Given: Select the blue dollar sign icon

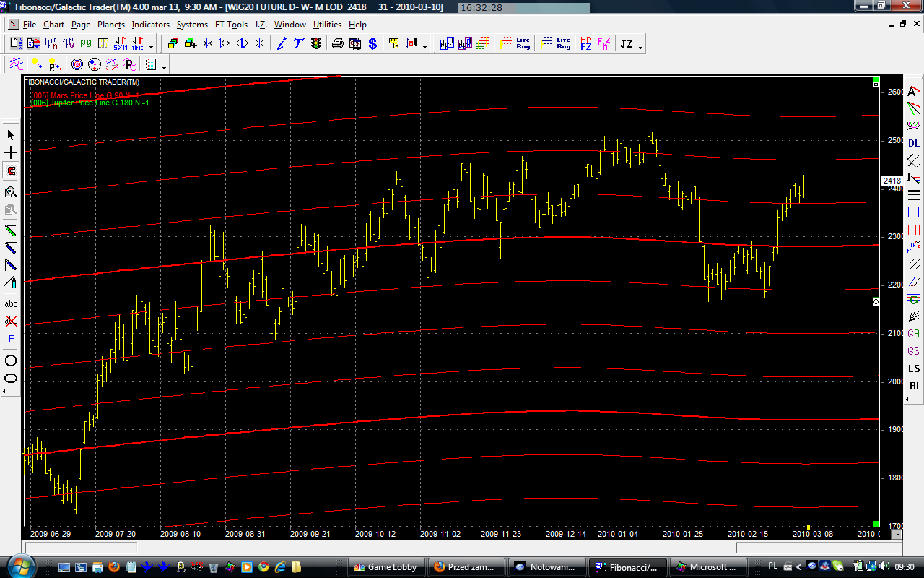Looking at the screenshot, I should click(x=372, y=44).
